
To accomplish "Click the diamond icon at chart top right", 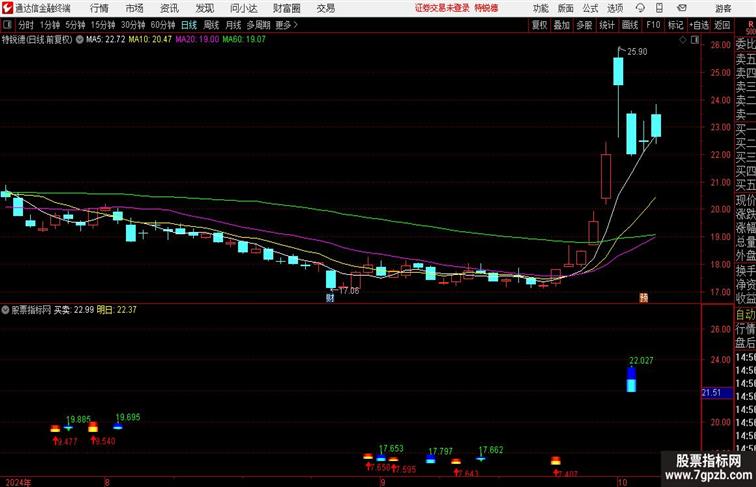I will click(x=683, y=40).
